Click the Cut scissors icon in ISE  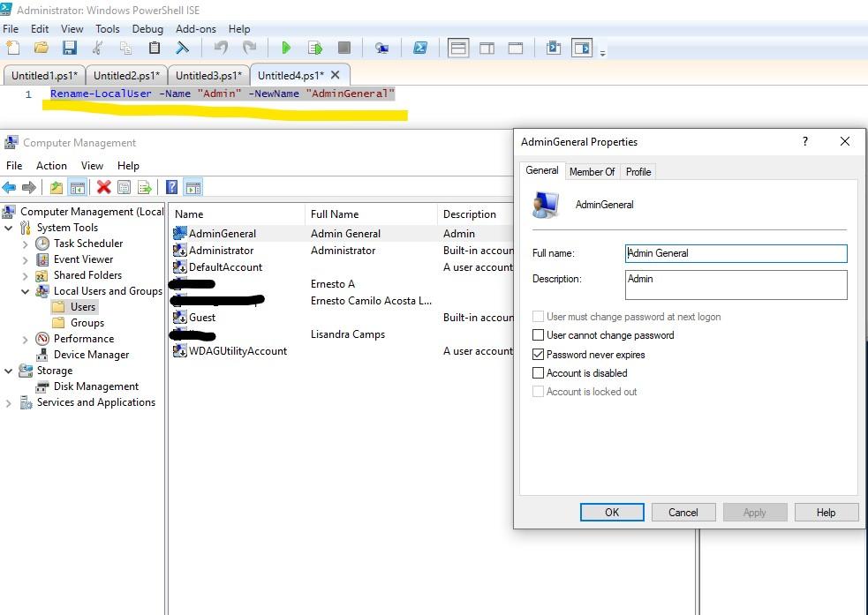point(97,49)
